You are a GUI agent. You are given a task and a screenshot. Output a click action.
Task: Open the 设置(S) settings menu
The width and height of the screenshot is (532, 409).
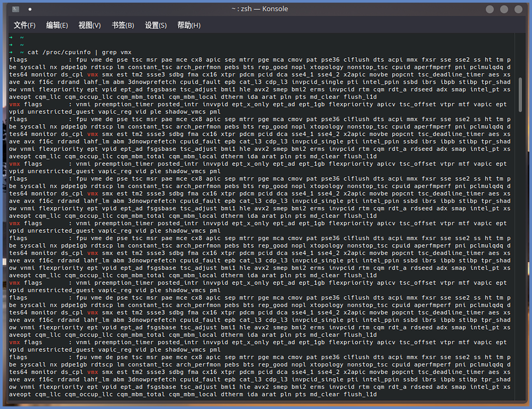(156, 25)
